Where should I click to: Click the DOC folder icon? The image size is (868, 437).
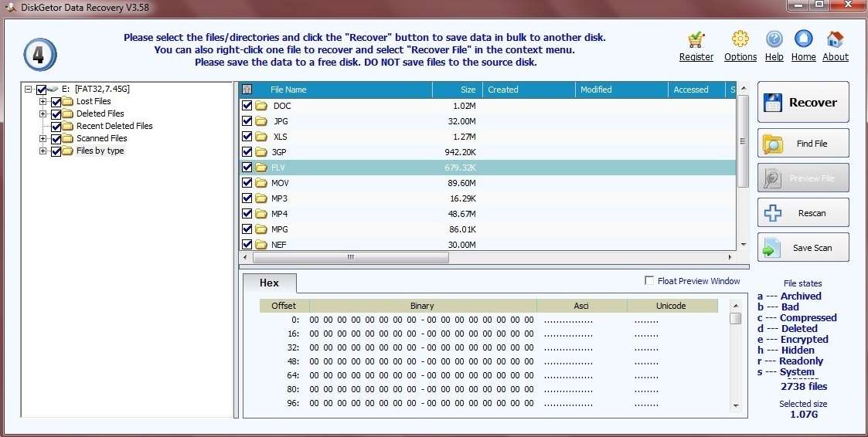(261, 106)
